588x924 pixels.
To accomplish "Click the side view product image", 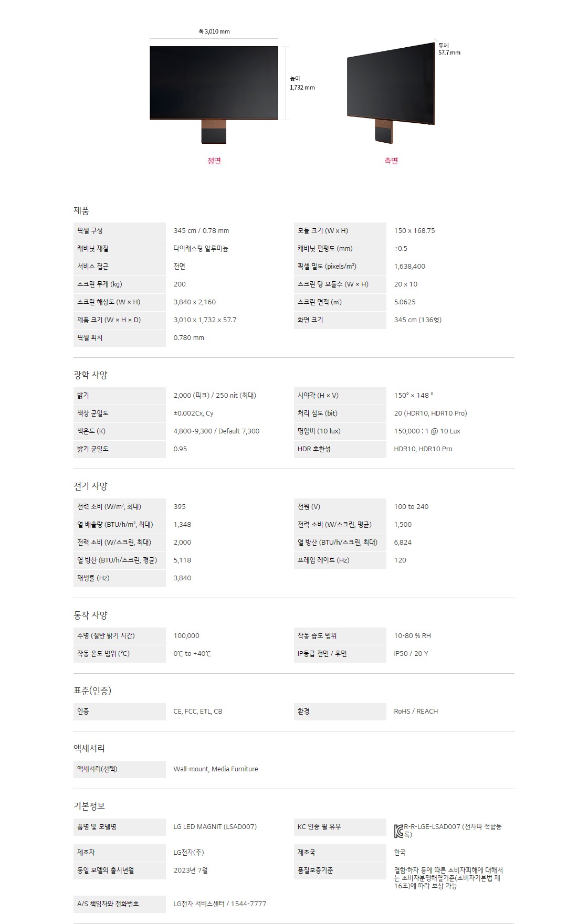I will click(391, 92).
